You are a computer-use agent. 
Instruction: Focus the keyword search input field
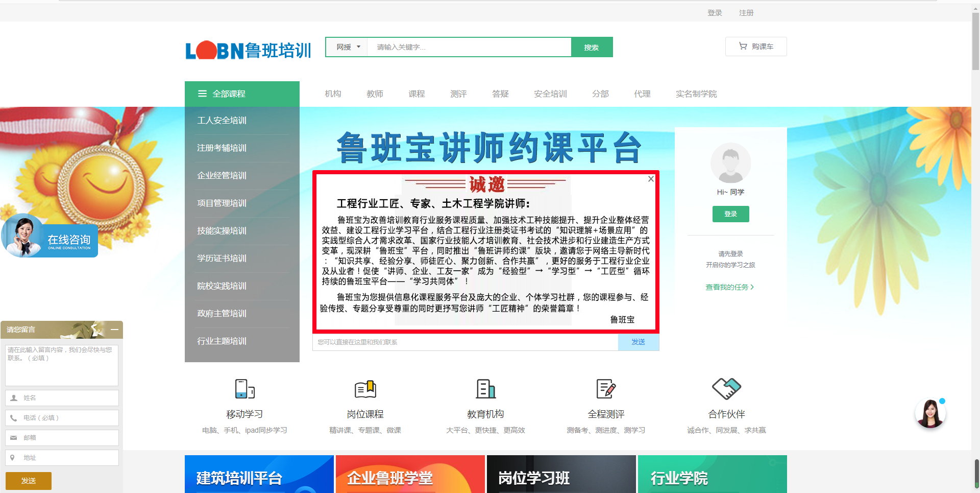coord(470,47)
